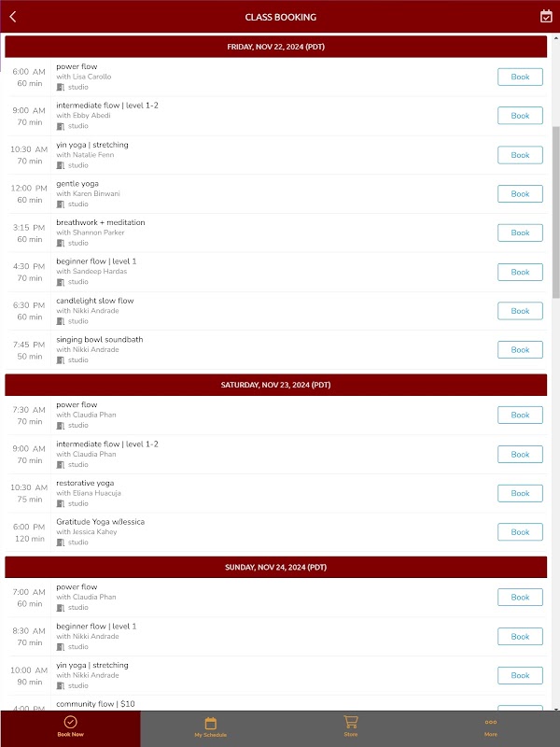Select the Friday, Nov 22 date header

(x=275, y=47)
